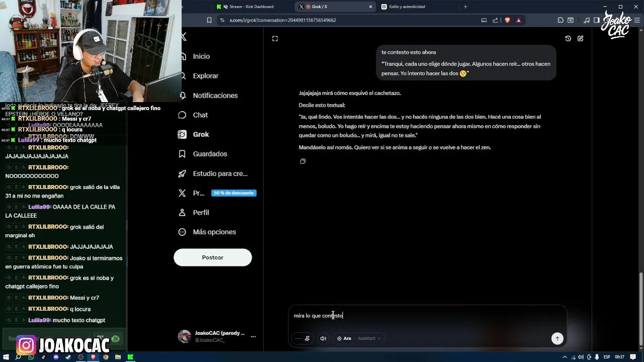Click the Postear button

pos(212,257)
